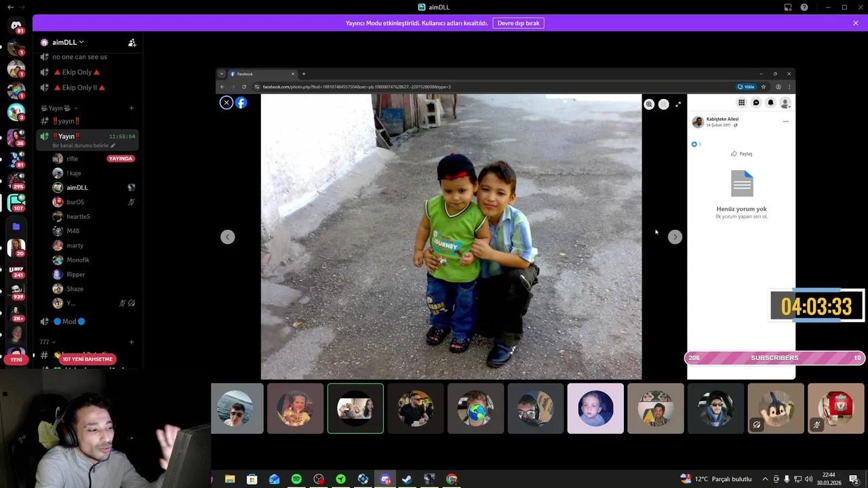Jump to 107 yeni bahsetme mentions
868x488 pixels.
(87, 359)
